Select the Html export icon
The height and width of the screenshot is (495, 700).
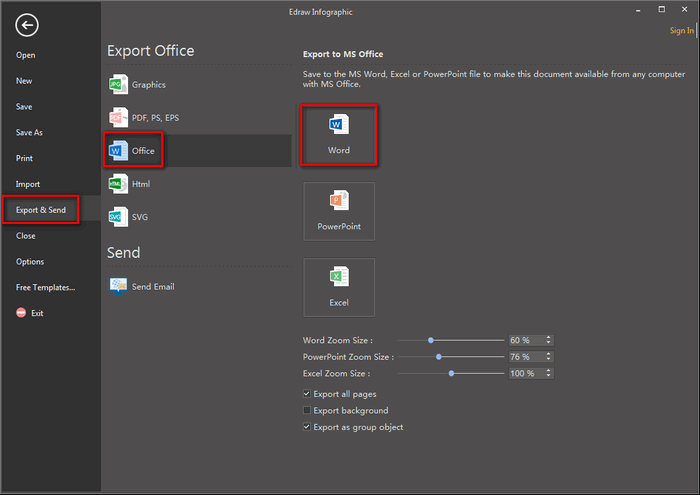coord(118,184)
